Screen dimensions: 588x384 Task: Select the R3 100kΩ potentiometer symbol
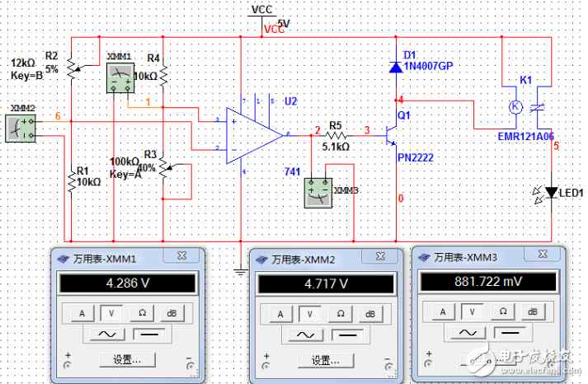tap(164, 168)
